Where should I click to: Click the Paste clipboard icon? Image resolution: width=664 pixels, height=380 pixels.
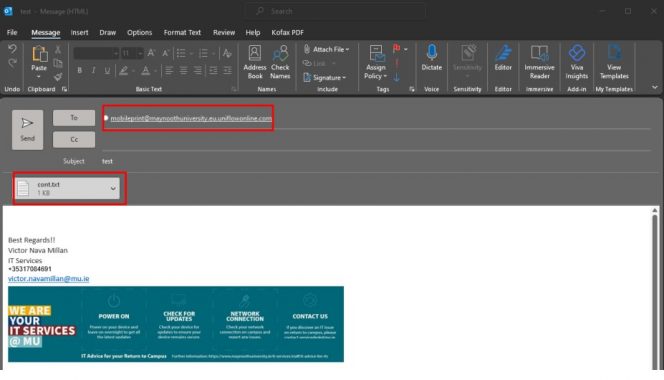point(39,54)
